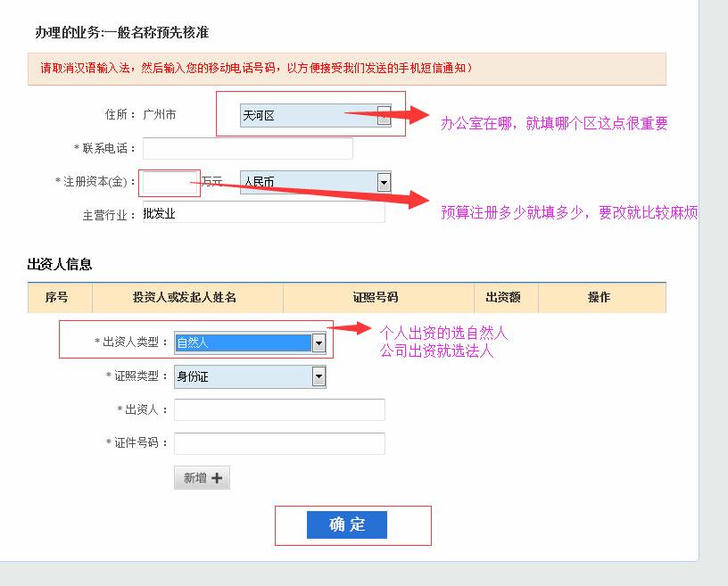The width and height of the screenshot is (728, 586).
Task: Click the currency dropdown arrow icon
Action: 384,183
